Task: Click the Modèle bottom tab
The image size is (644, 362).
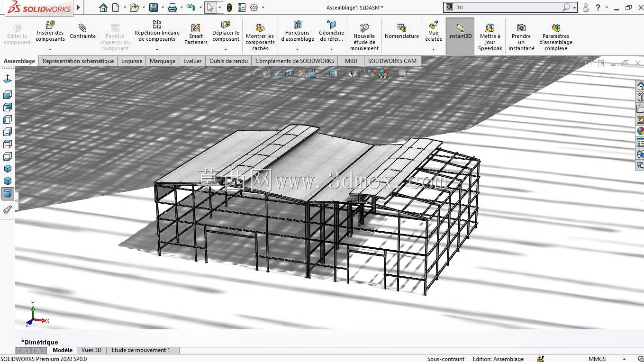Action: coord(62,350)
